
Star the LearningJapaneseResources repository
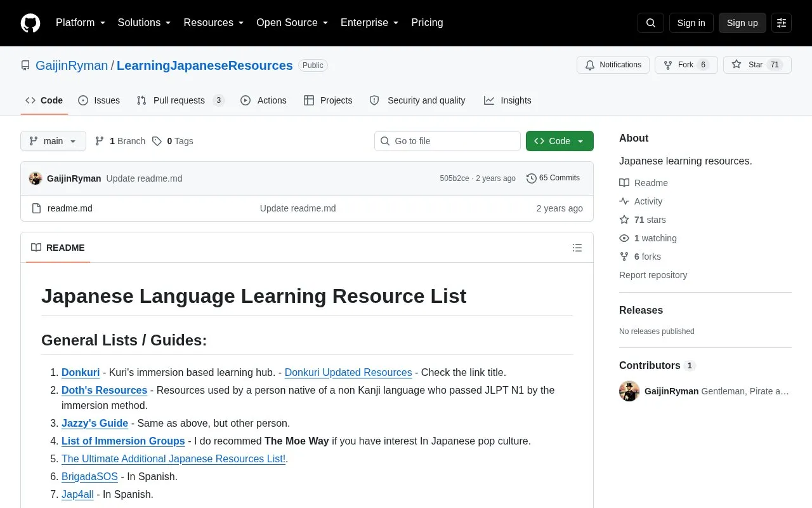[x=757, y=65]
